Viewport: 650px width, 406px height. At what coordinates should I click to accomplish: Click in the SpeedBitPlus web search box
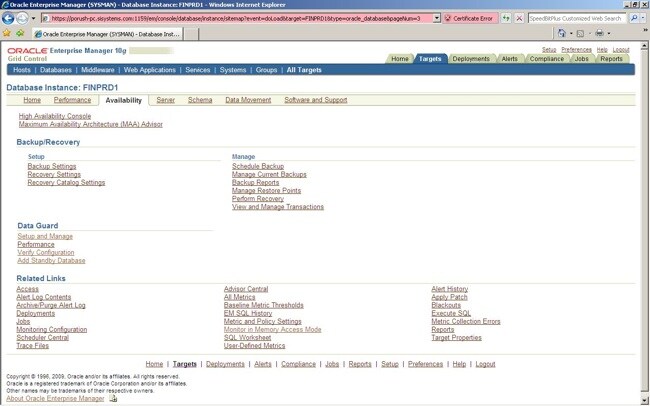coord(577,18)
